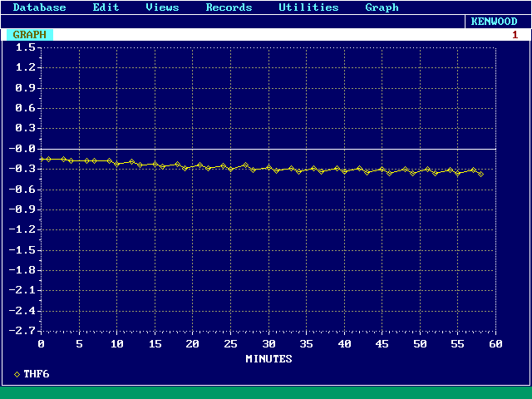The width and height of the screenshot is (532, 399).
Task: Click the 45 x-axis tick label
Action: click(382, 344)
